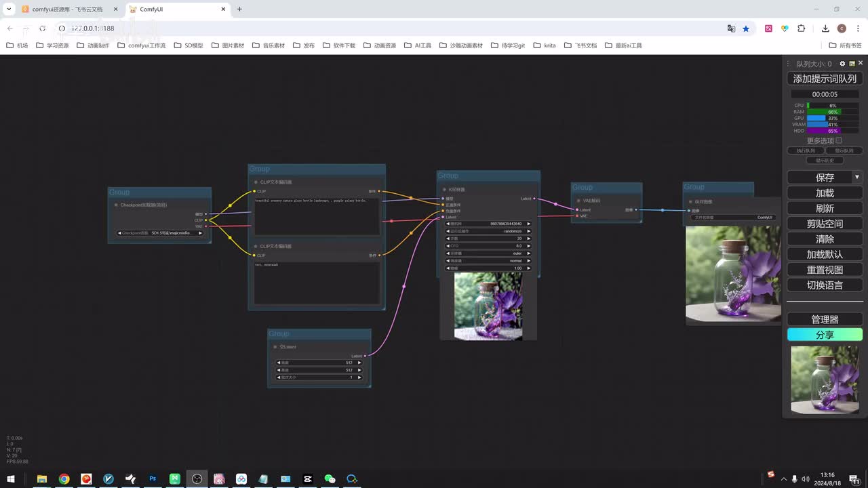
Task: Open the normal scheduler dropdown
Action: [x=488, y=261]
